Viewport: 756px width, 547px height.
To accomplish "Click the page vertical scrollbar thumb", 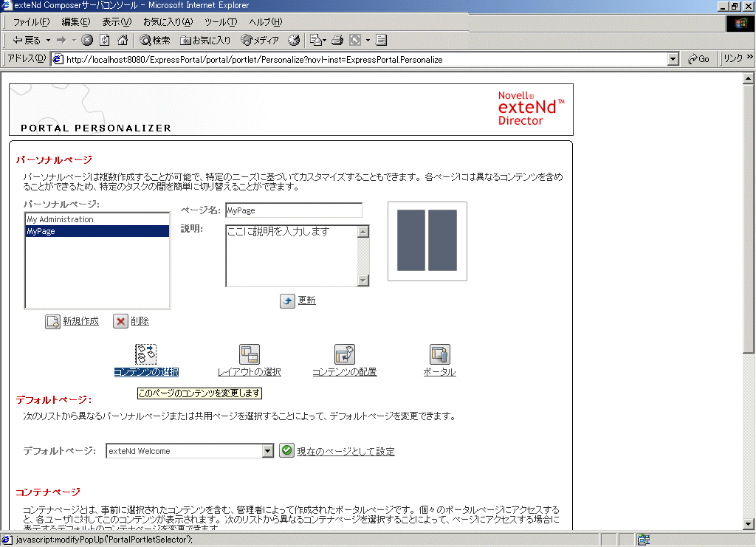I will (x=749, y=219).
